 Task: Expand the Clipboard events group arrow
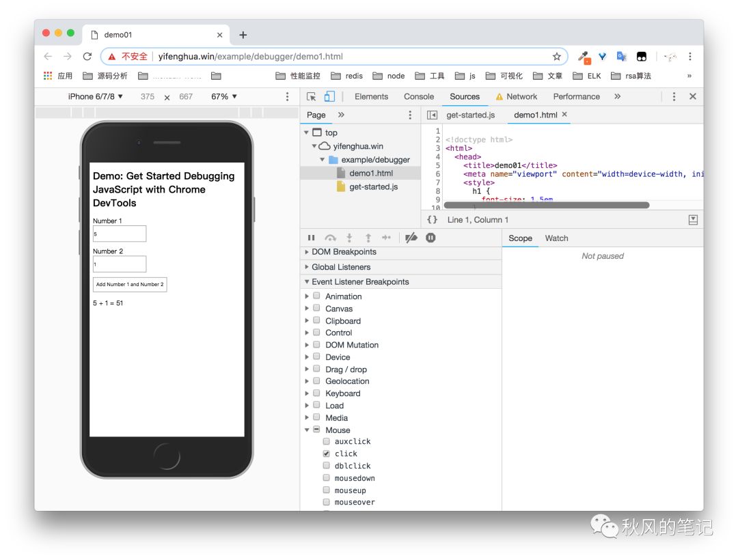307,321
